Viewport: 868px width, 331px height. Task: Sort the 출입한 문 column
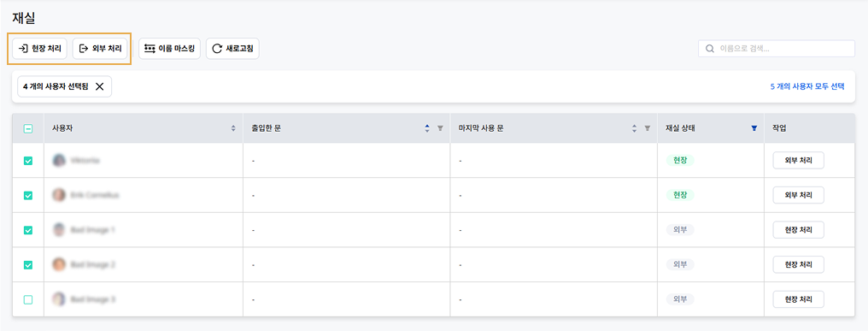point(427,128)
